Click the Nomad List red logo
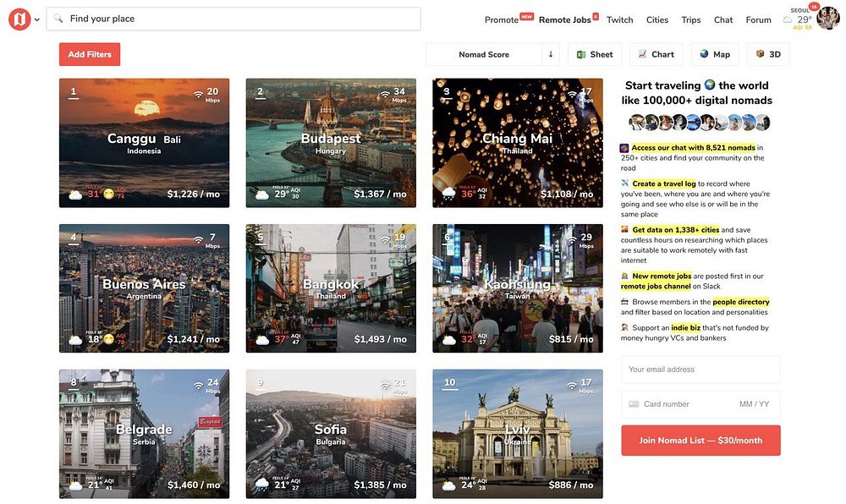The height and width of the screenshot is (504, 846). coord(19,19)
